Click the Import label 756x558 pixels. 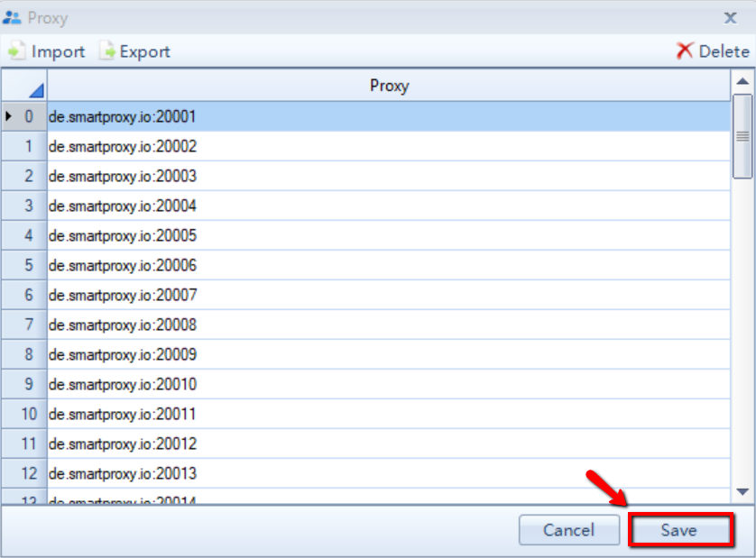click(x=58, y=51)
